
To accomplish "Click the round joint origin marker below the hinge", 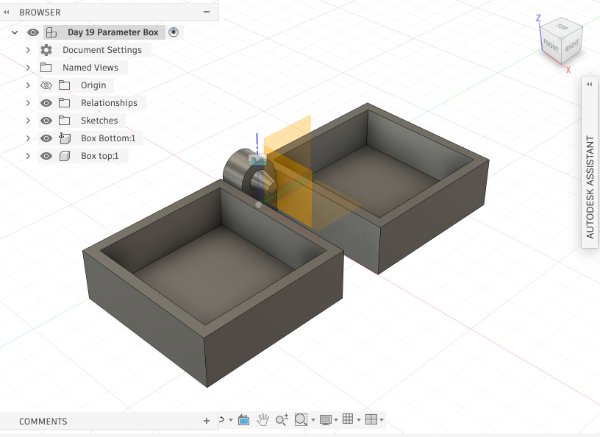I will point(258,205).
